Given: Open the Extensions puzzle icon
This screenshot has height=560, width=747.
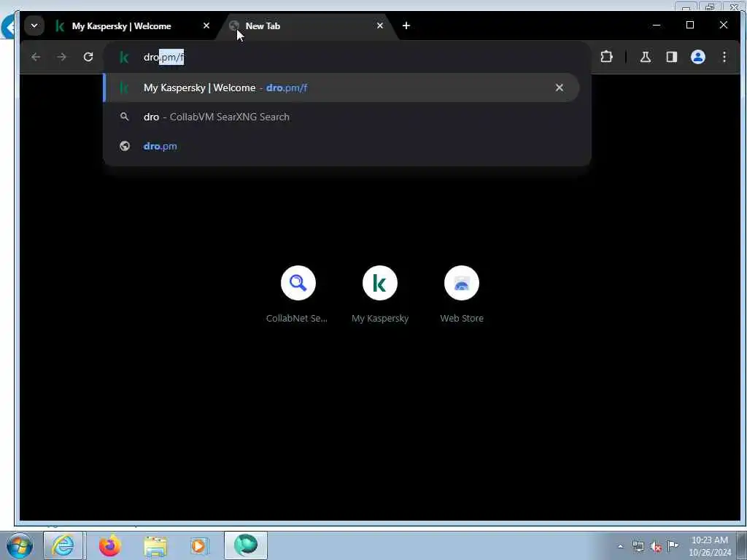Looking at the screenshot, I should [x=606, y=57].
